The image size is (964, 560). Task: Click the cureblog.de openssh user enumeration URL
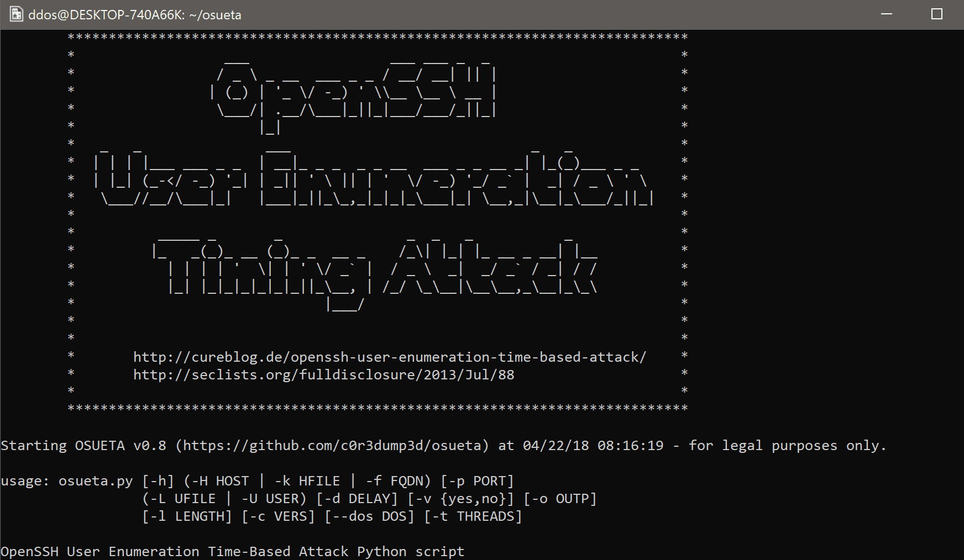click(x=390, y=357)
